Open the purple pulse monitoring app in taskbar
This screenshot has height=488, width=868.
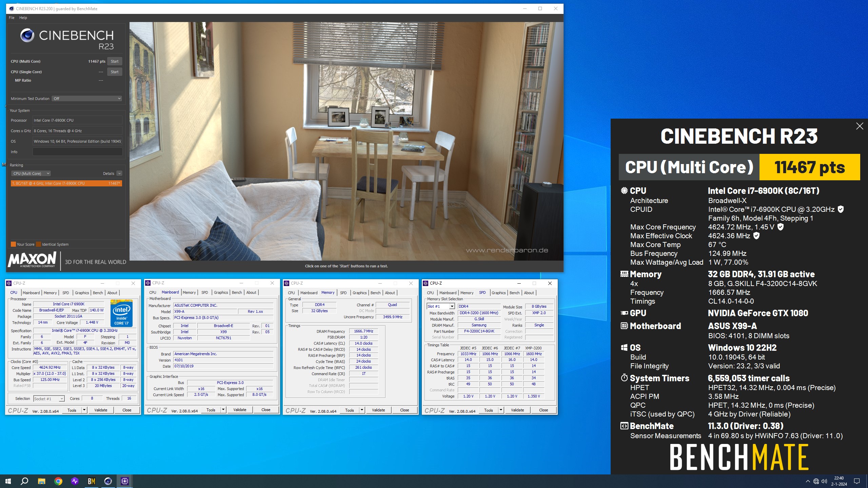pyautogui.click(x=75, y=481)
